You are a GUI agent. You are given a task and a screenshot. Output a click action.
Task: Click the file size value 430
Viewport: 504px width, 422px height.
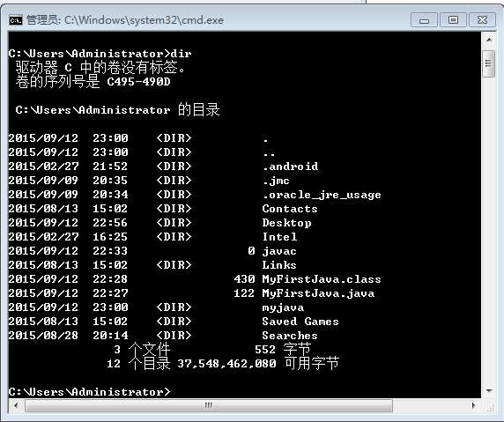[x=245, y=279]
